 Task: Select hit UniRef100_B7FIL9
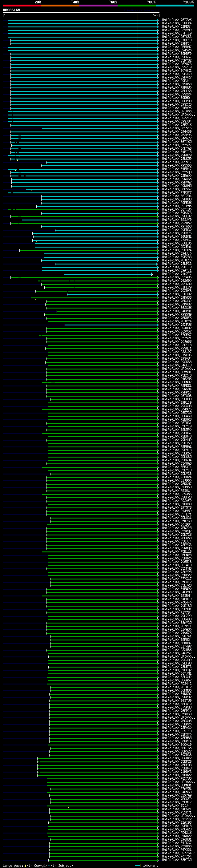(176, 33)
